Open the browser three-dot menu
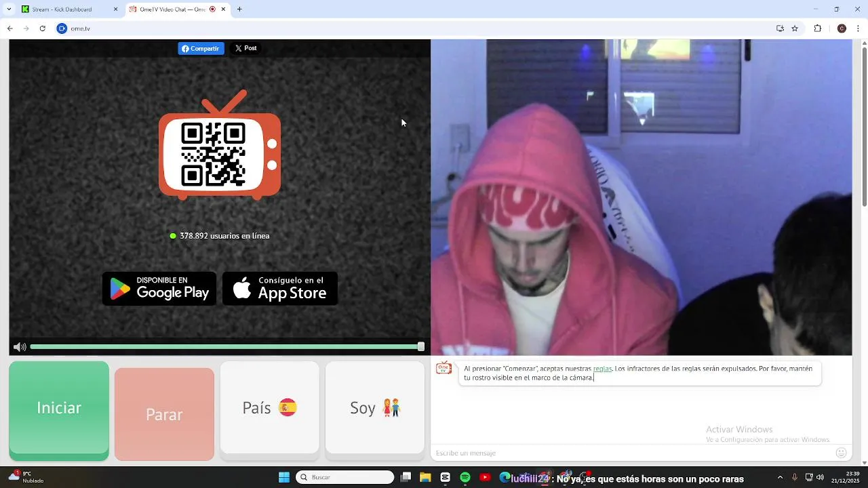This screenshot has height=488, width=868. point(859,28)
